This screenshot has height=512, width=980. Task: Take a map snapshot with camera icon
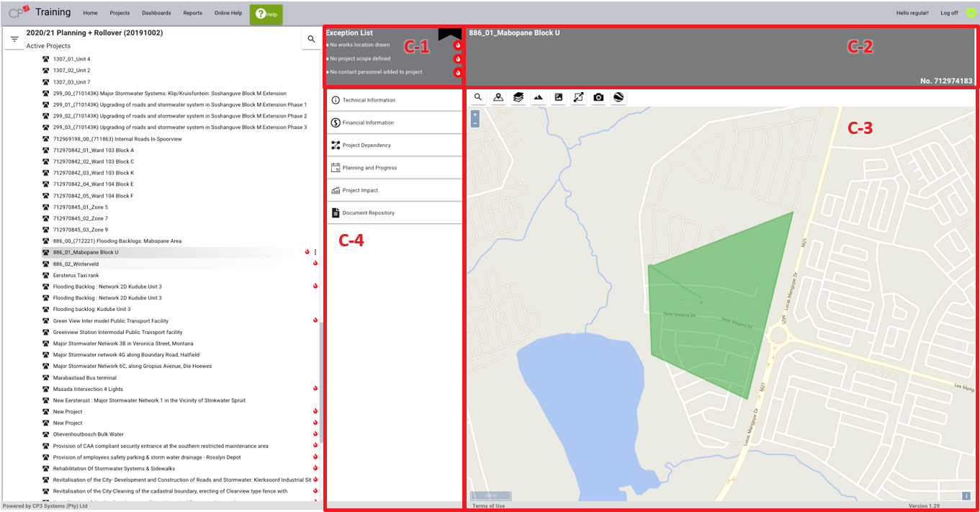click(x=598, y=97)
